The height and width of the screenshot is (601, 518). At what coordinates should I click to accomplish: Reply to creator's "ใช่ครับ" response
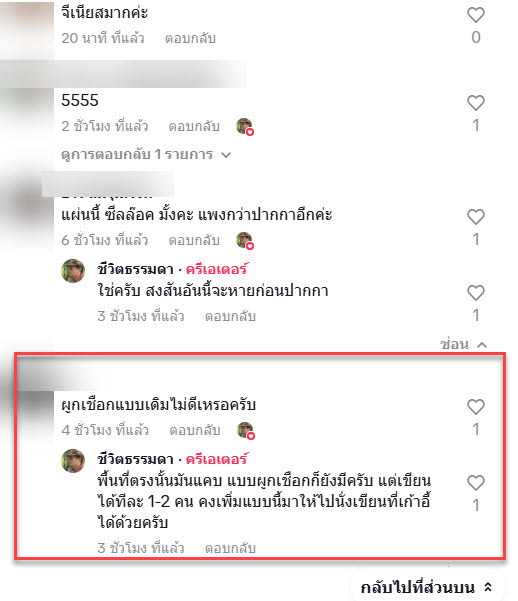point(230,316)
